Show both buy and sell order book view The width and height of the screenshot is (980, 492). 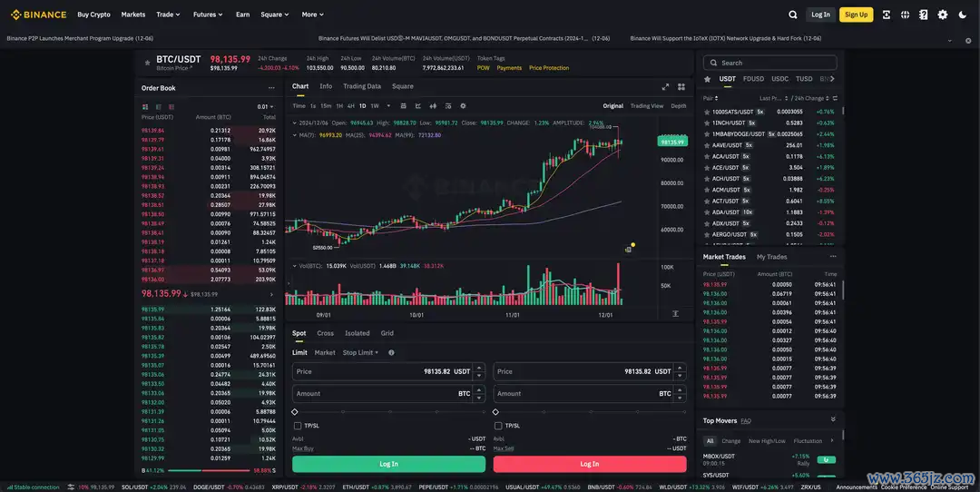(145, 107)
